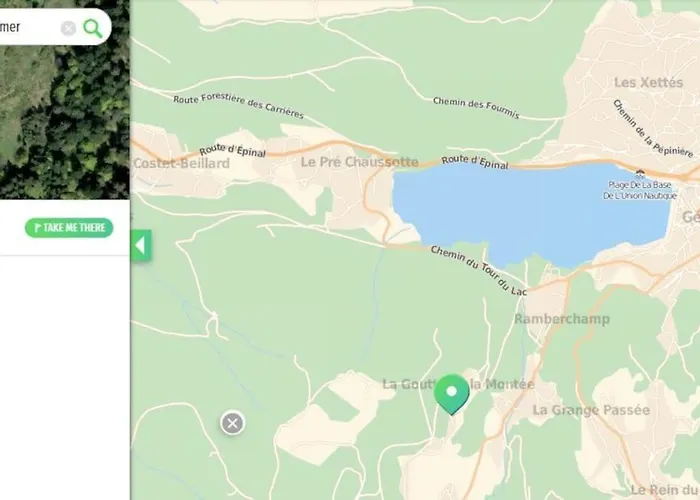Dismiss the gray circular X on the map
The width and height of the screenshot is (700, 500).
232,423
